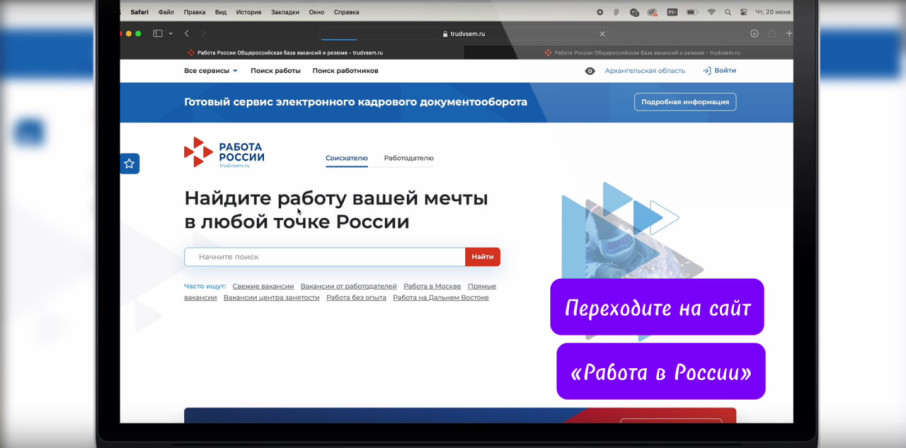
Task: Open the Вид menu
Action: (x=220, y=12)
